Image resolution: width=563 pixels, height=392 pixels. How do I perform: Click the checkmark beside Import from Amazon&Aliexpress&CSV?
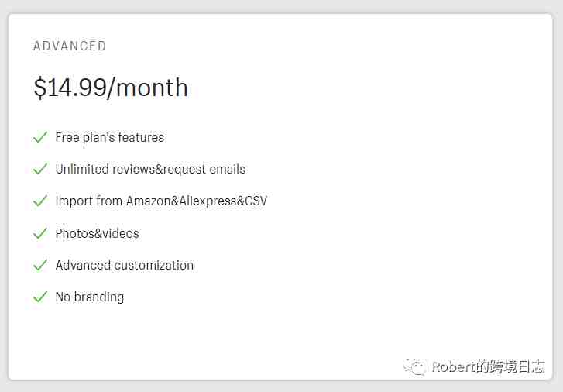tap(40, 201)
